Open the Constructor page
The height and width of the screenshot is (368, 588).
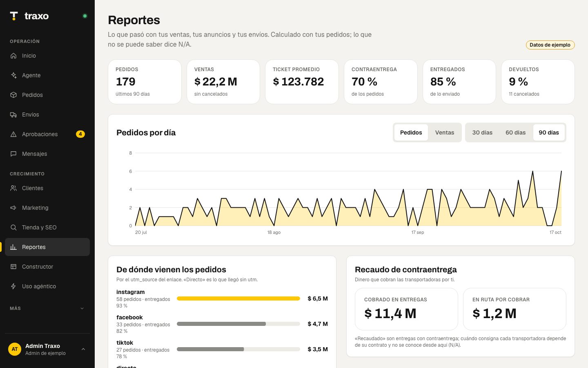pyautogui.click(x=47, y=267)
